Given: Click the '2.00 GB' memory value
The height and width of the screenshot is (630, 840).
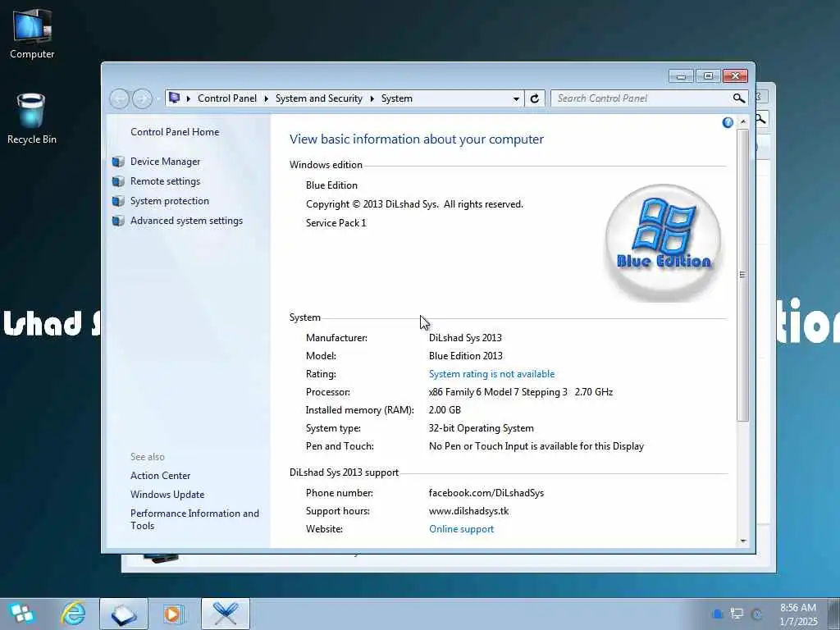Looking at the screenshot, I should [x=445, y=410].
